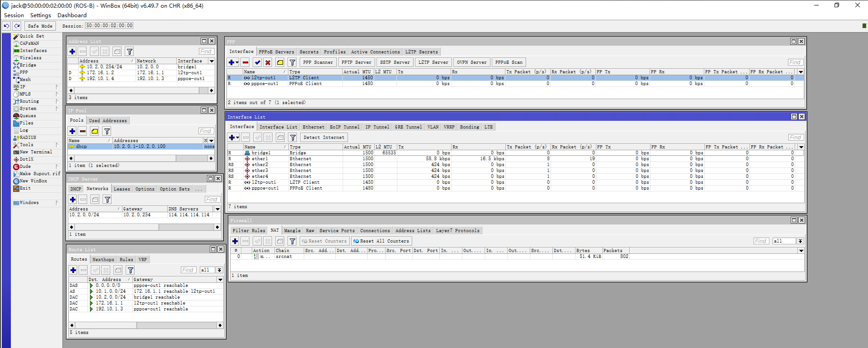868x348 pixels.
Task: Open the Settings menu
Action: 41,15
